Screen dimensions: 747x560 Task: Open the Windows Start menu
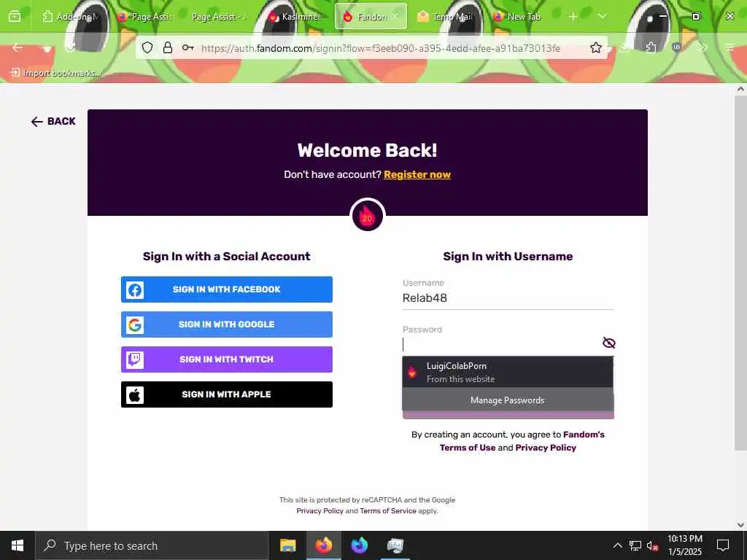(x=18, y=545)
